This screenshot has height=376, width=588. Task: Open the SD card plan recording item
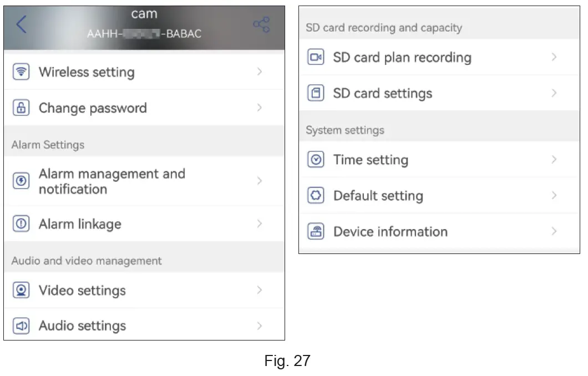click(402, 57)
